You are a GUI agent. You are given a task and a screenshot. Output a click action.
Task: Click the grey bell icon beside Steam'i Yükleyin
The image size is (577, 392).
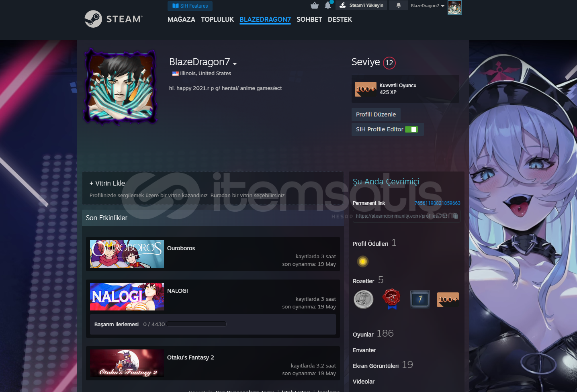coord(399,5)
